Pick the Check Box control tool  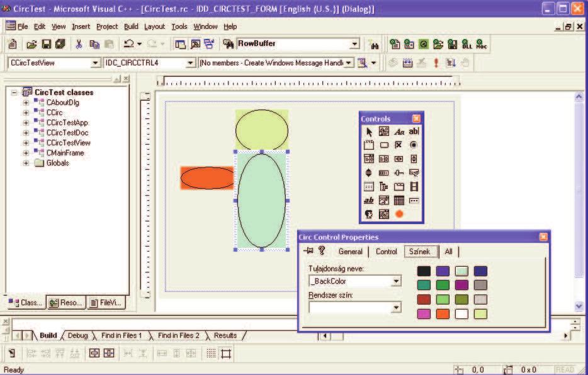pos(399,145)
